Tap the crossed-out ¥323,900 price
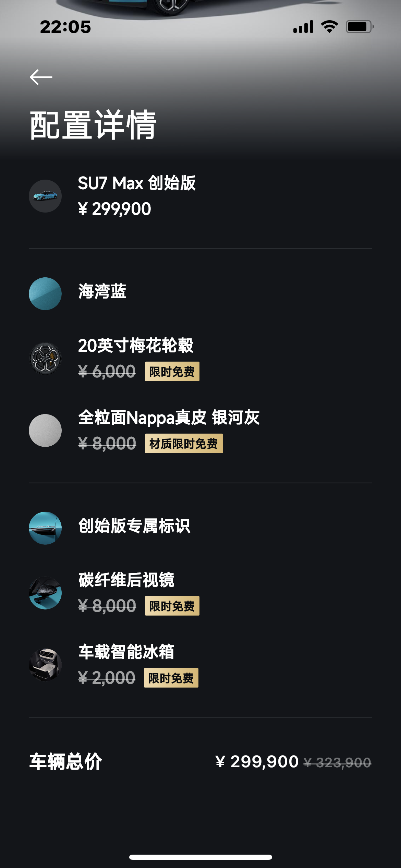The width and height of the screenshot is (401, 868). coord(337,763)
